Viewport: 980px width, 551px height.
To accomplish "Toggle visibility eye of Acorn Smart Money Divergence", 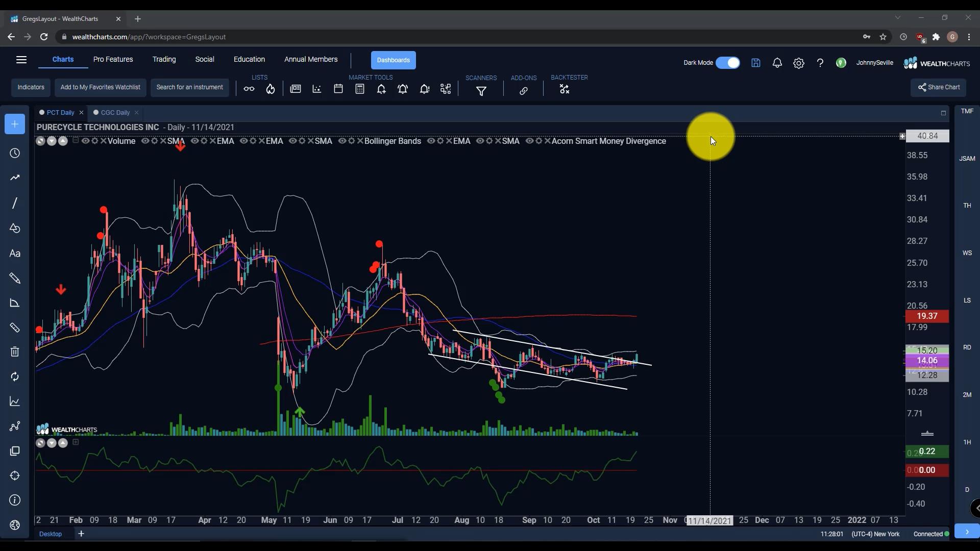I will tap(529, 141).
